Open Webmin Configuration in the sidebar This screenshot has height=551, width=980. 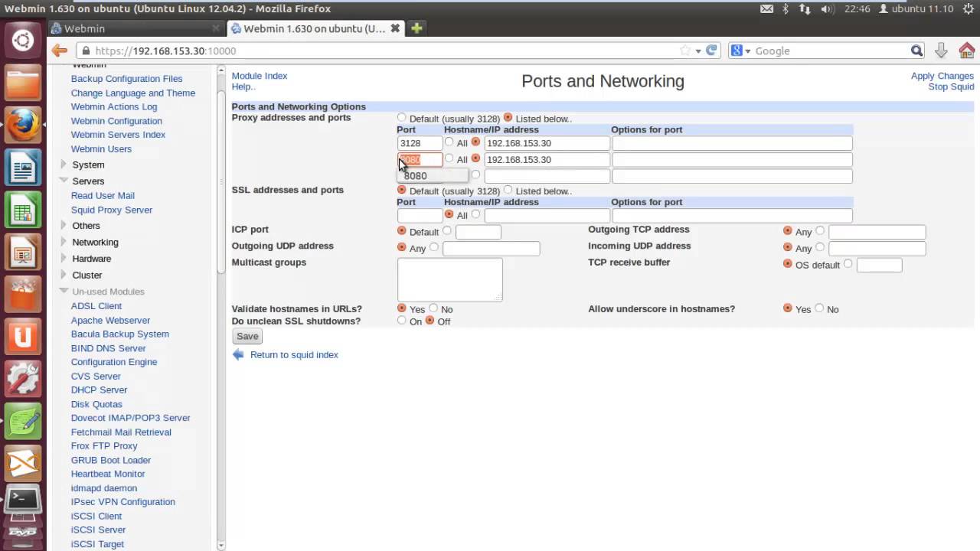[x=116, y=121]
